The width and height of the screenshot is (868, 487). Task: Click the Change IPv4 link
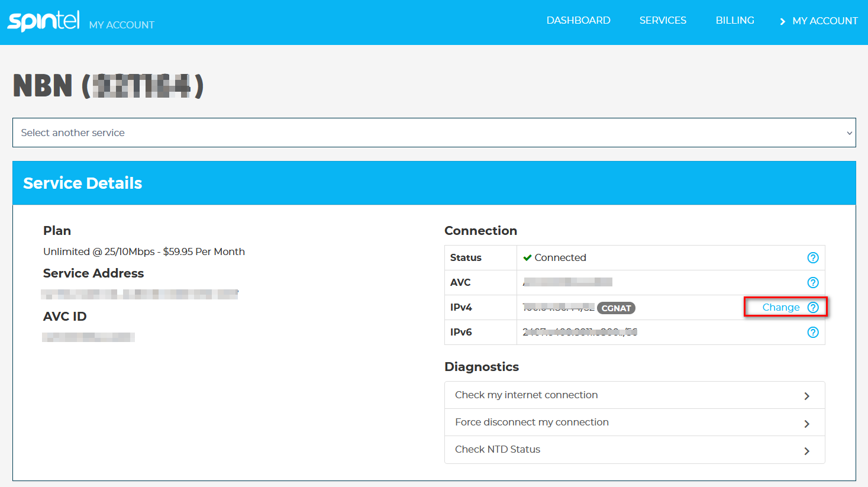(x=781, y=307)
